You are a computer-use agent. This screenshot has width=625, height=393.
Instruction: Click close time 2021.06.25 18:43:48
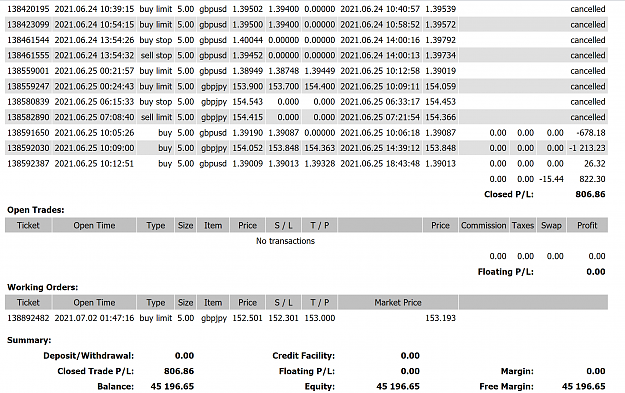(x=380, y=163)
